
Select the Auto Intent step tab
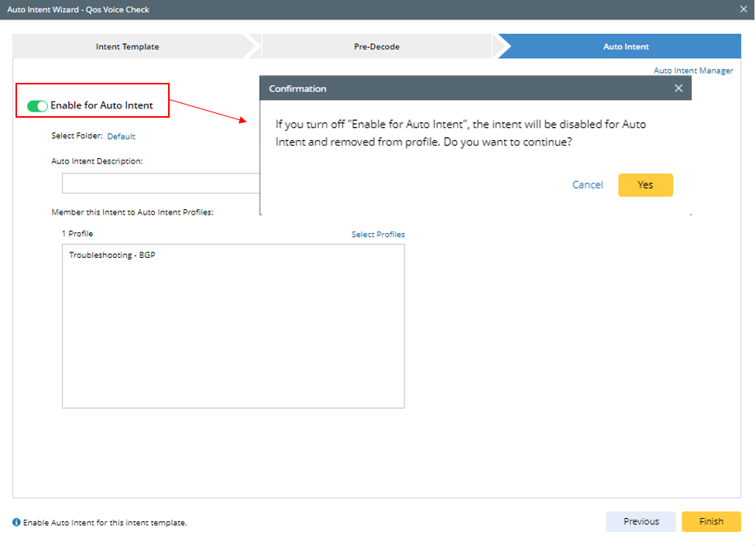[x=626, y=46]
